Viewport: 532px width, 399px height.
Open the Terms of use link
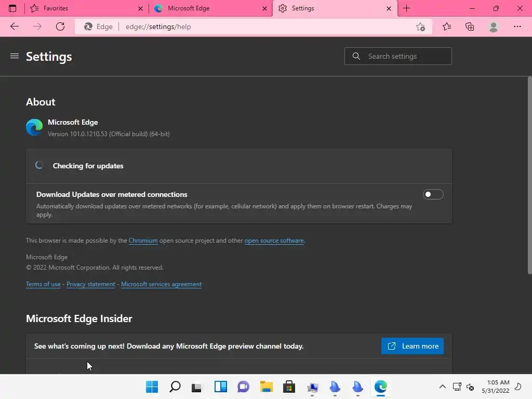pos(43,284)
